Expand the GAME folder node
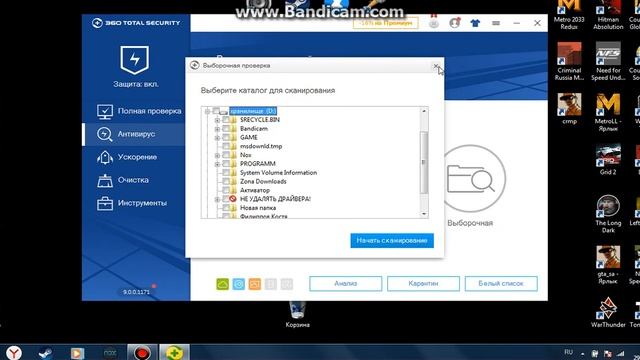Viewport: 640px width, 360px height. (217, 138)
